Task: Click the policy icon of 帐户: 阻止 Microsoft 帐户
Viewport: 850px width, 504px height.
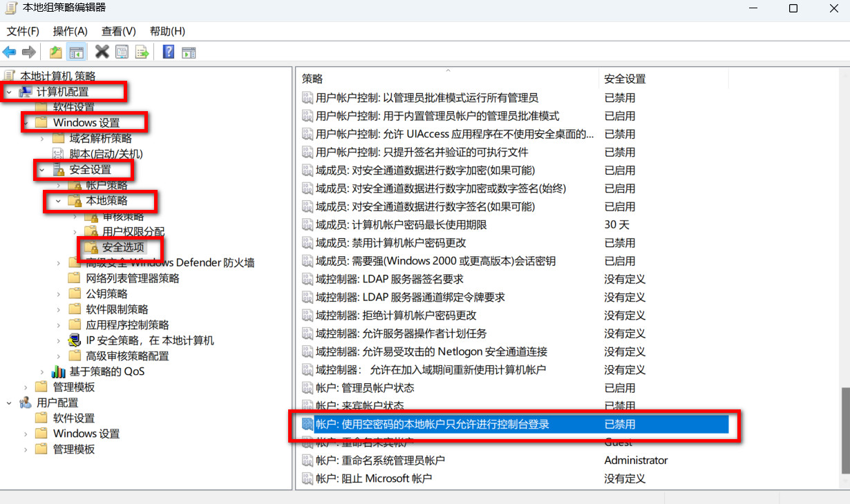Action: [x=308, y=478]
